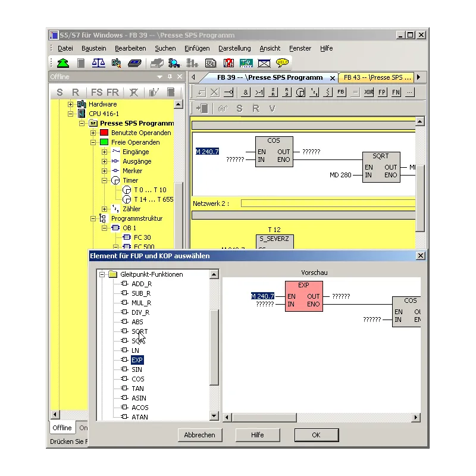Click Abbrechen to cancel the element dialog
Viewport: 476px width, 476px height.
point(200,435)
